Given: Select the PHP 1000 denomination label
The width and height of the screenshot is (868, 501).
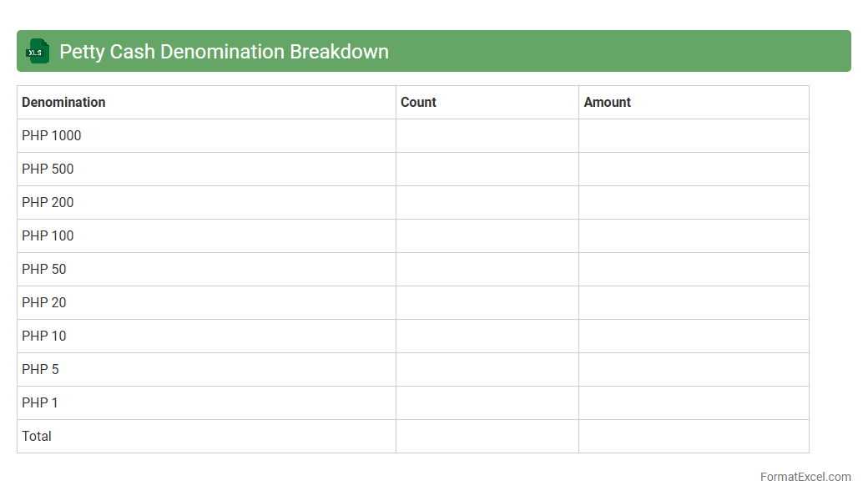Looking at the screenshot, I should (x=52, y=135).
